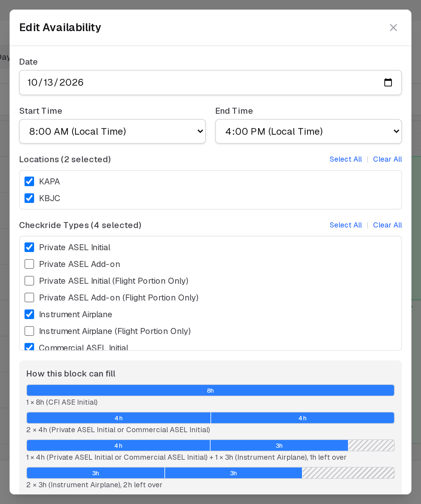421x504 pixels.
Task: Click '2 × 3h (Instrument Airplane), 2h left over' text
Action: point(94,485)
